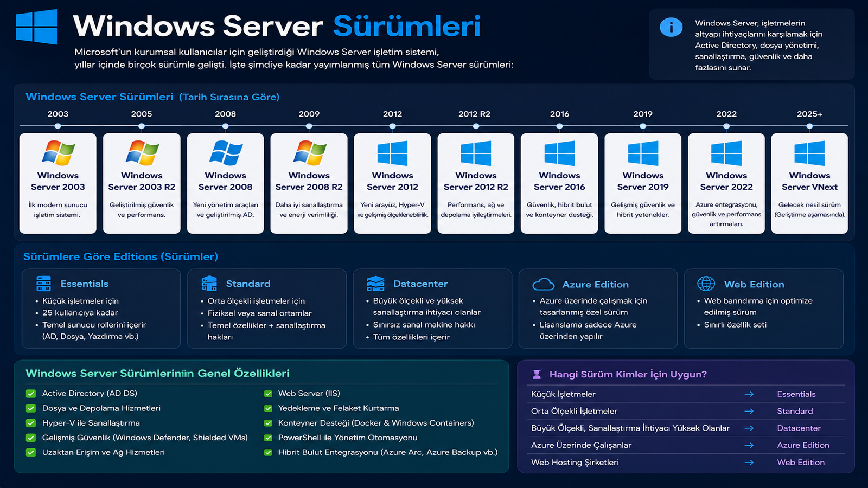The image size is (868, 488).
Task: Click the Datacenter stack icon
Action: (x=375, y=284)
